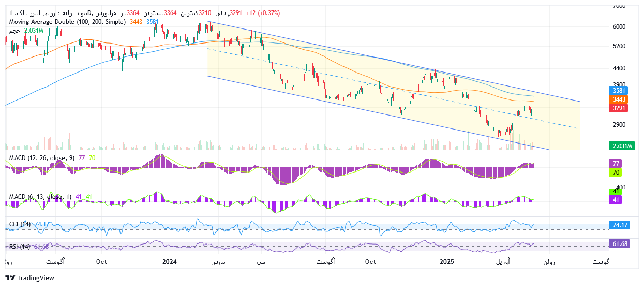Click the 4400 level on price scale

click(x=619, y=68)
